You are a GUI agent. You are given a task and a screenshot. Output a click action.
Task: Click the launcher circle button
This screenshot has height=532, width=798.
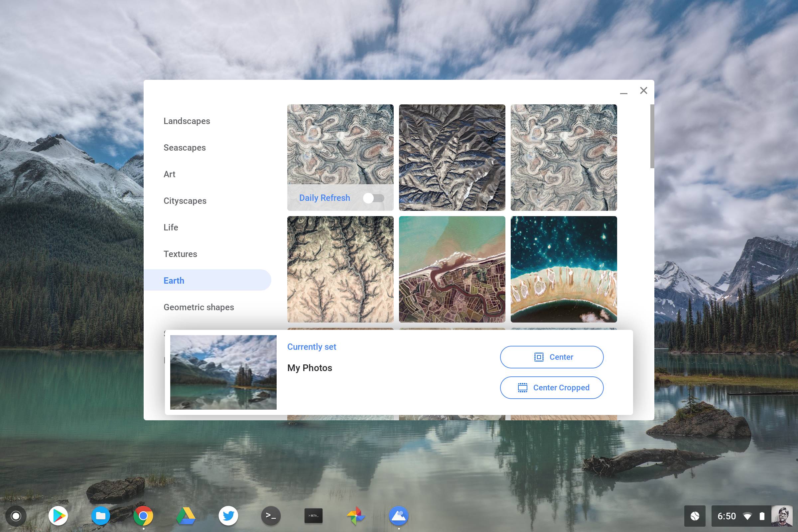tap(16, 516)
